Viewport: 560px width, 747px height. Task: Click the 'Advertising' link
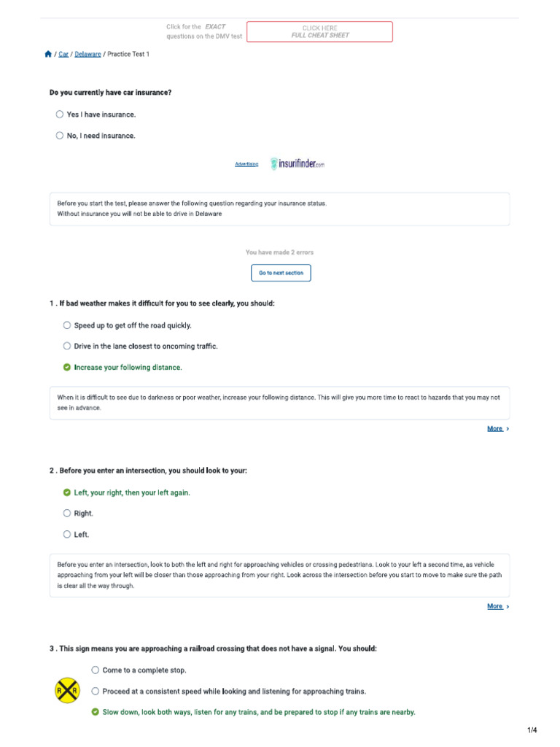(246, 164)
